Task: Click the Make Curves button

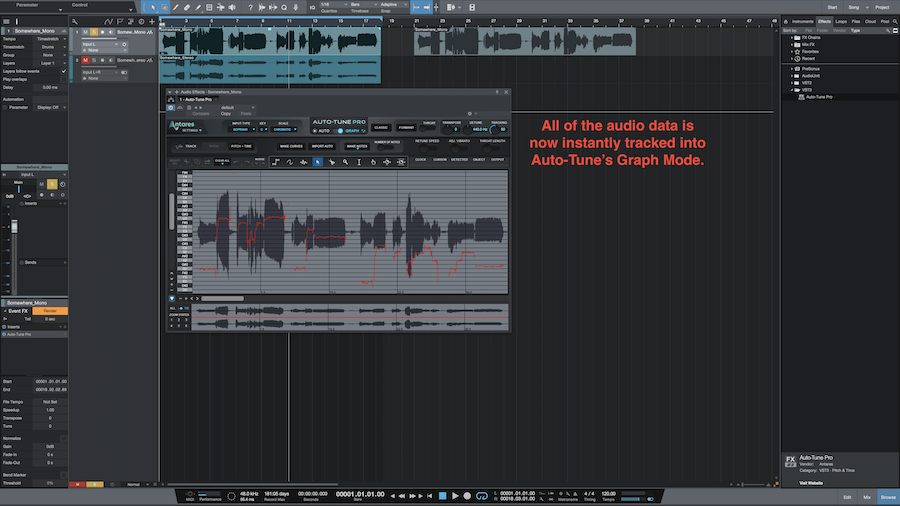Action: (x=291, y=146)
